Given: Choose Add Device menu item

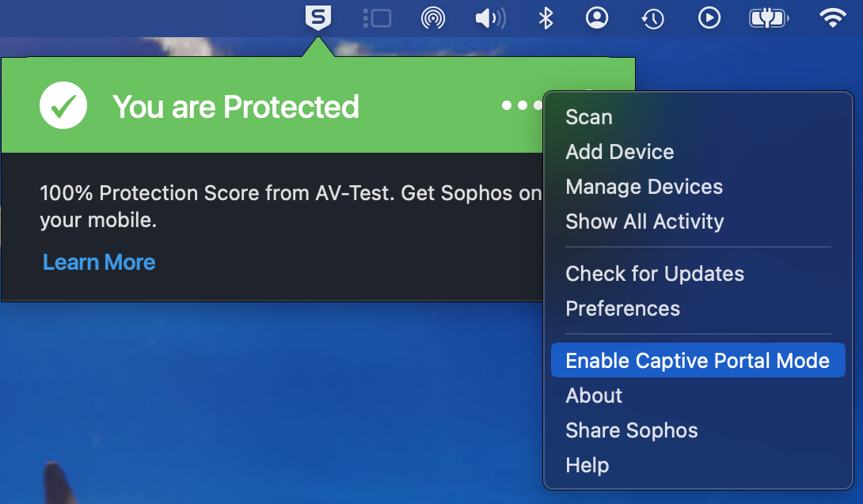Looking at the screenshot, I should tap(620, 152).
